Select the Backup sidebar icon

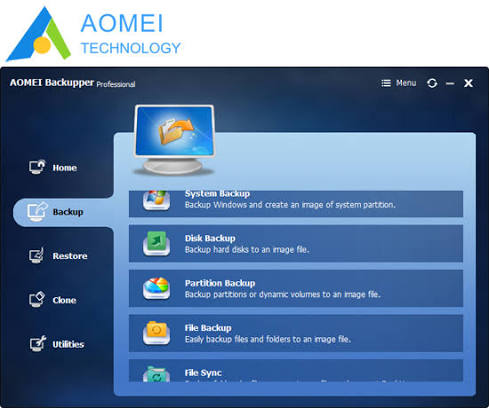37,211
